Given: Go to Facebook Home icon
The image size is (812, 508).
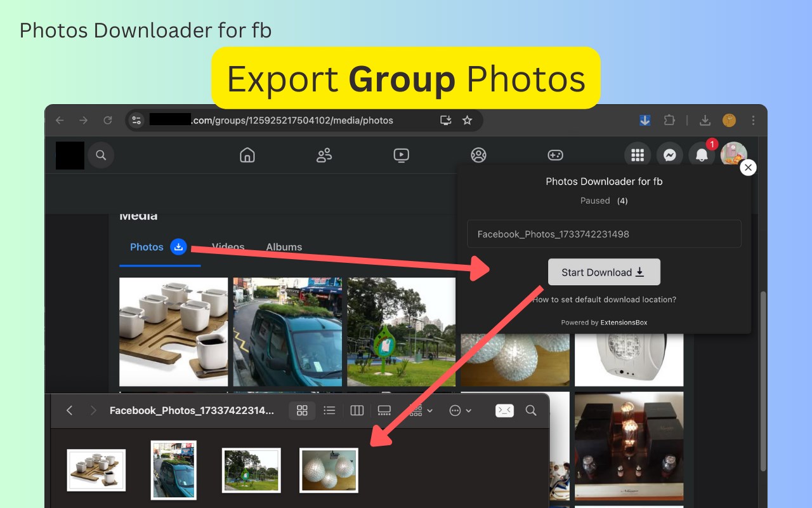Looking at the screenshot, I should (x=247, y=155).
